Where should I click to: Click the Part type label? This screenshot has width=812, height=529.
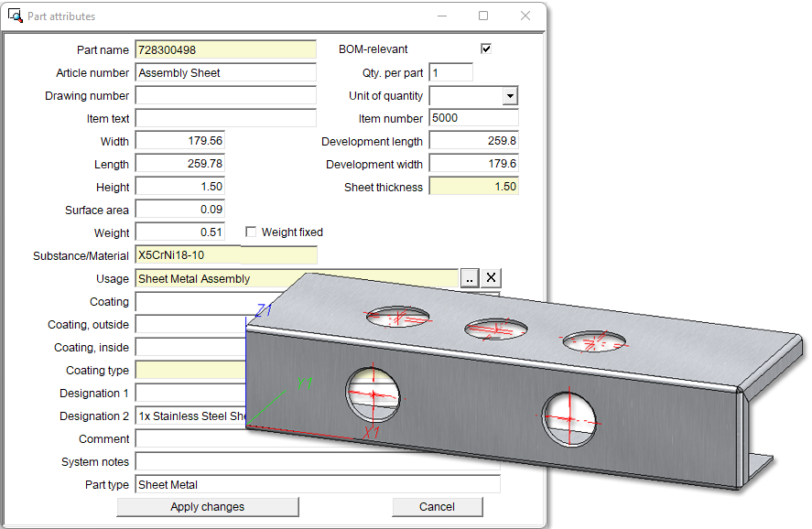tap(107, 484)
